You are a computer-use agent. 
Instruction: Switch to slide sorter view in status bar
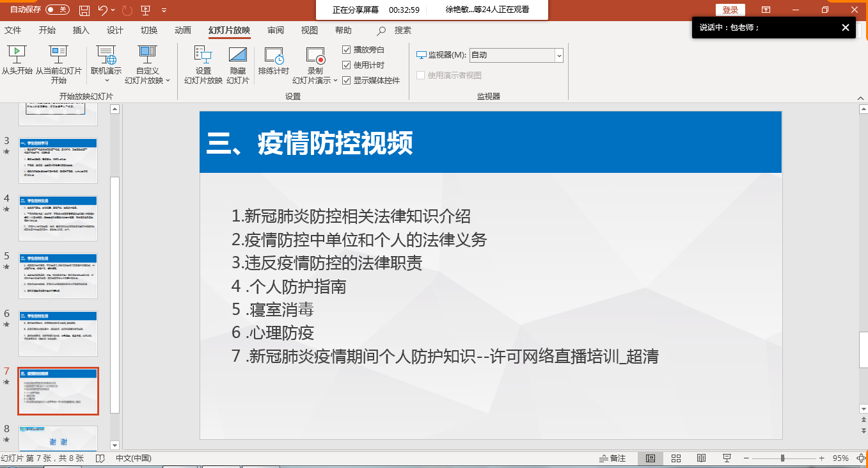pyautogui.click(x=676, y=458)
